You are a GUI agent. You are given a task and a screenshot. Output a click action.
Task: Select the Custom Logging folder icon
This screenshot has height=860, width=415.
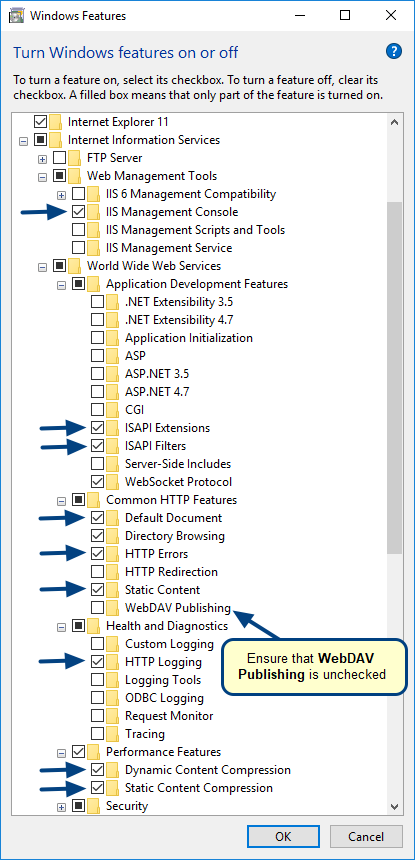[x=112, y=644]
